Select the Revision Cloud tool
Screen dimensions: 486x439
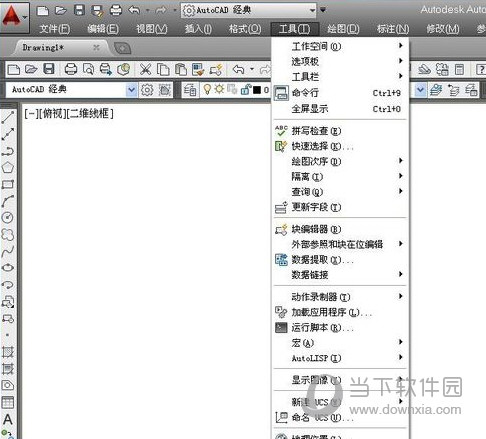pos(8,234)
